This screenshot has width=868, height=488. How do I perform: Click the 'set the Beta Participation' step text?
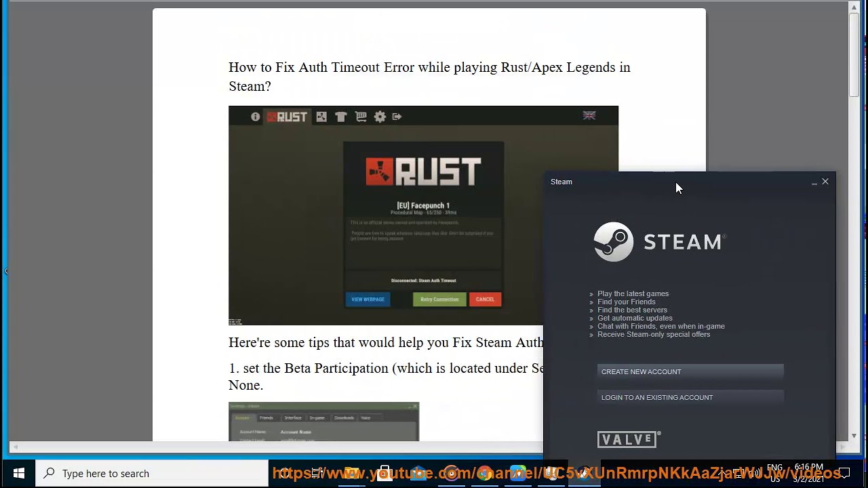click(x=386, y=376)
